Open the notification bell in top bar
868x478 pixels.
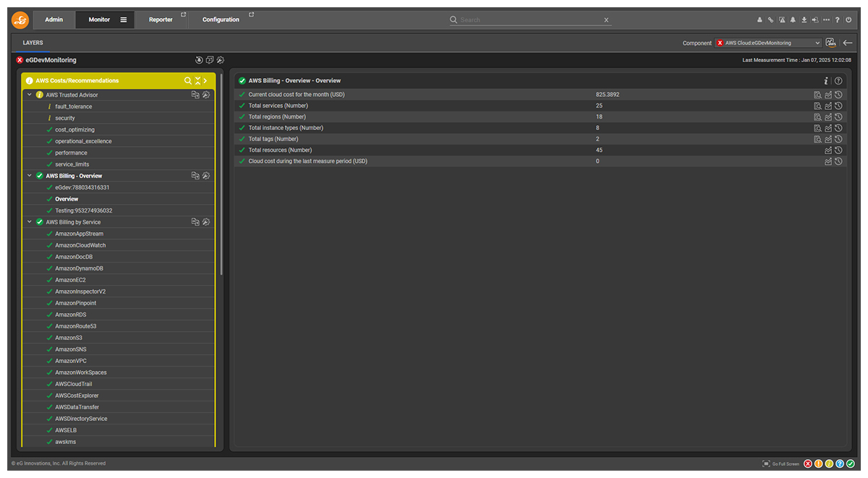(793, 20)
